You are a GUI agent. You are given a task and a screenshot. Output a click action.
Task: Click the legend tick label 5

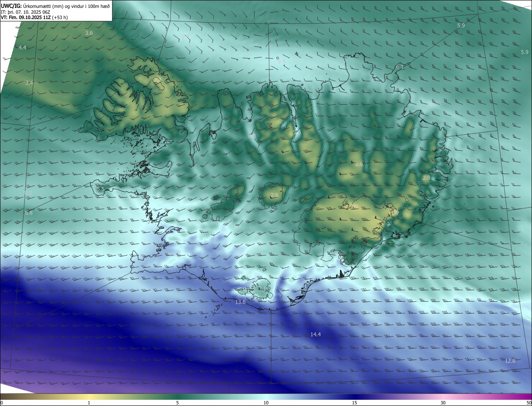pos(177,403)
